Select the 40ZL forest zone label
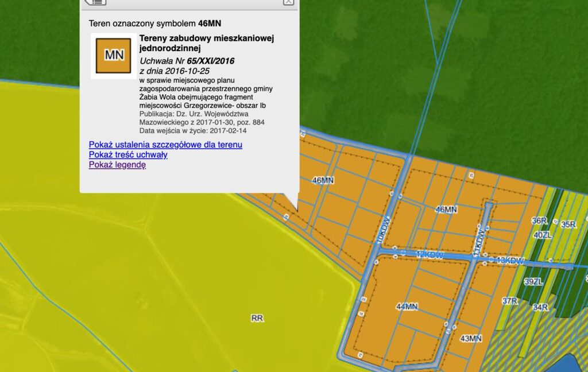Screen dimensions: 588x372 pyautogui.click(x=542, y=235)
